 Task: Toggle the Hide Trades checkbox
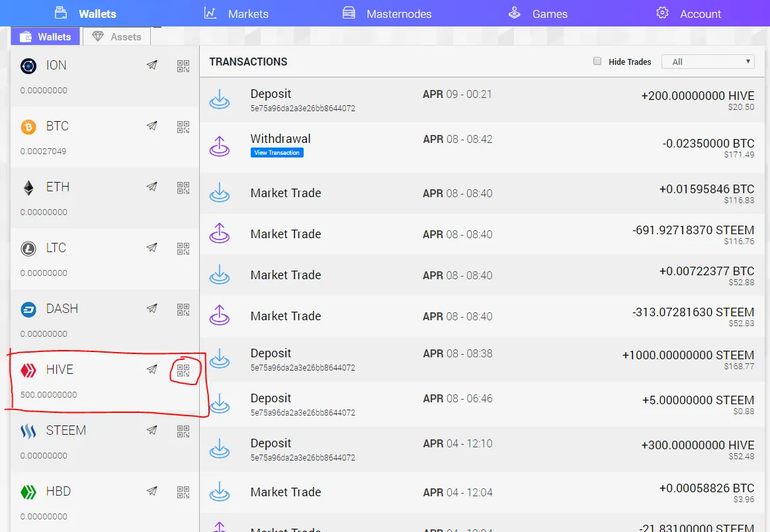coord(597,61)
